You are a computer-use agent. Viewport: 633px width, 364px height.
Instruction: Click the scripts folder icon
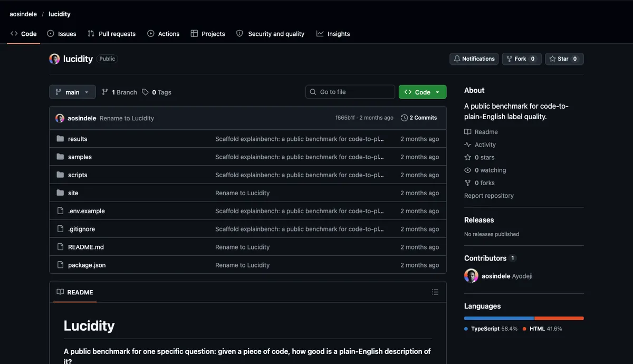(60, 175)
